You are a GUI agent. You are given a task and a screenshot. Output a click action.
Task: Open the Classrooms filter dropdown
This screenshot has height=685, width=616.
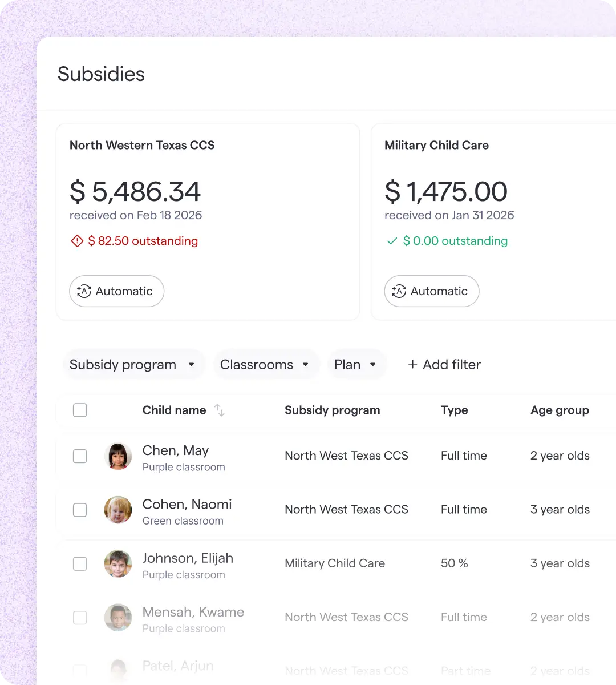click(x=266, y=364)
